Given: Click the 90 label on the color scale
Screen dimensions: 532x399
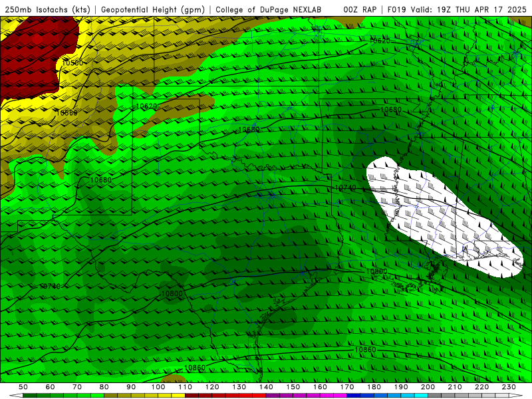Looking at the screenshot, I should tap(131, 387).
